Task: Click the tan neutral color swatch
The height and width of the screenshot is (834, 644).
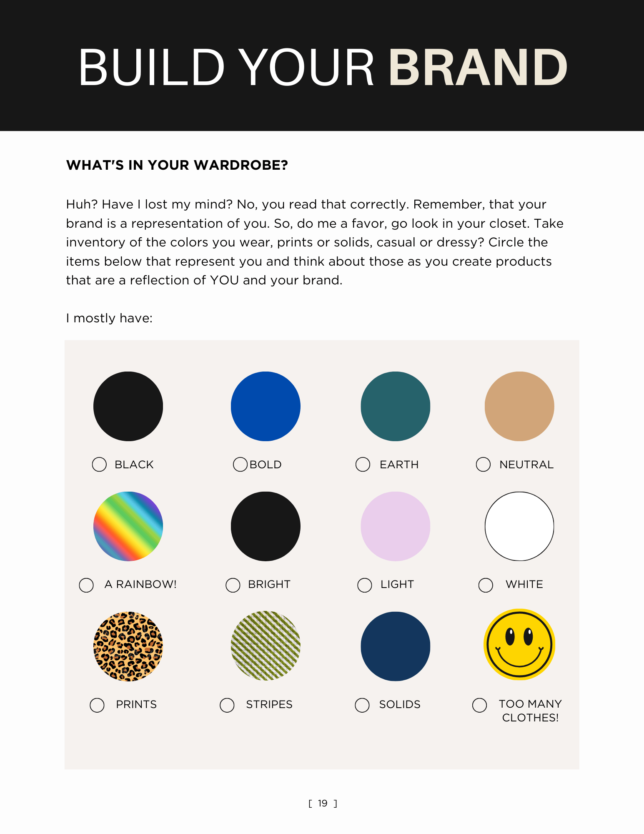Action: pos(519,406)
